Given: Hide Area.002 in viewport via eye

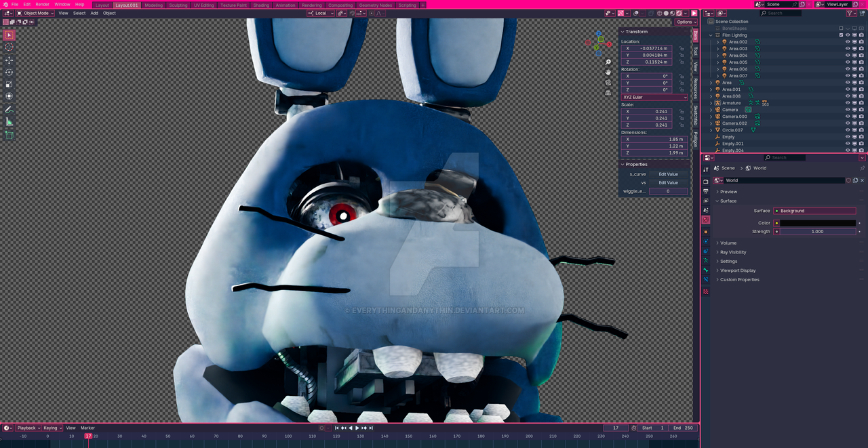Looking at the screenshot, I should coord(848,42).
